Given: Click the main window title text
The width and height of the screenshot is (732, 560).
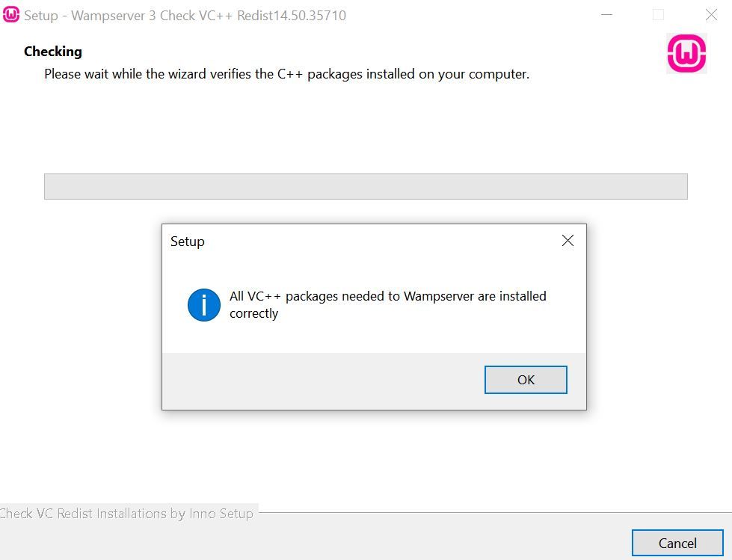Looking at the screenshot, I should pos(185,16).
